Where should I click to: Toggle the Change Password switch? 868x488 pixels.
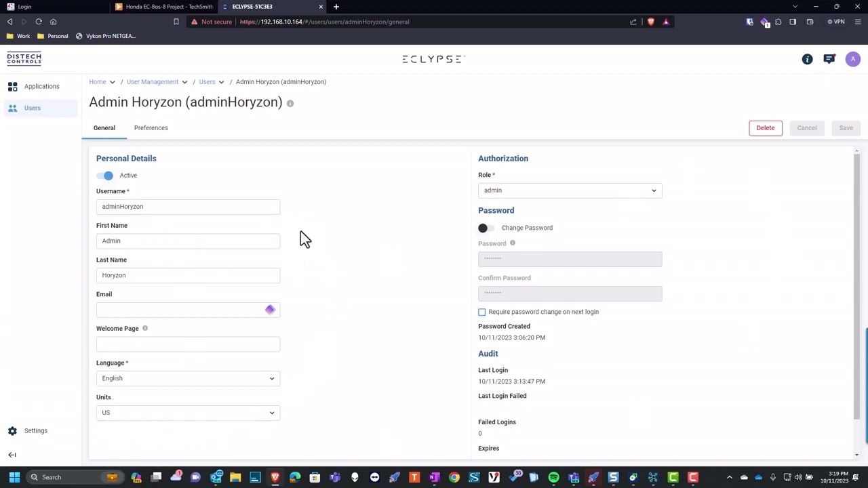pos(486,228)
